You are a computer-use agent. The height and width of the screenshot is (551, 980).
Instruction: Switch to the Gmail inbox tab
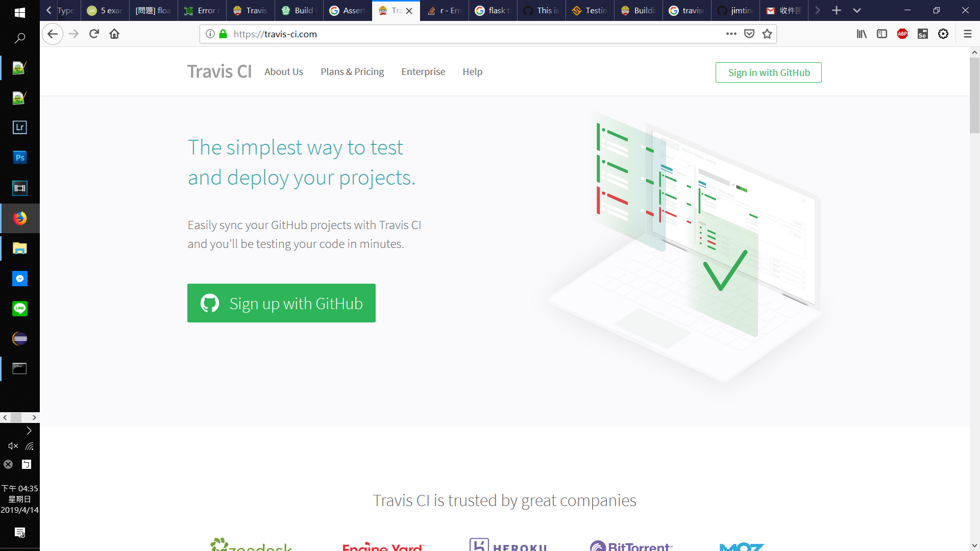[x=783, y=10]
